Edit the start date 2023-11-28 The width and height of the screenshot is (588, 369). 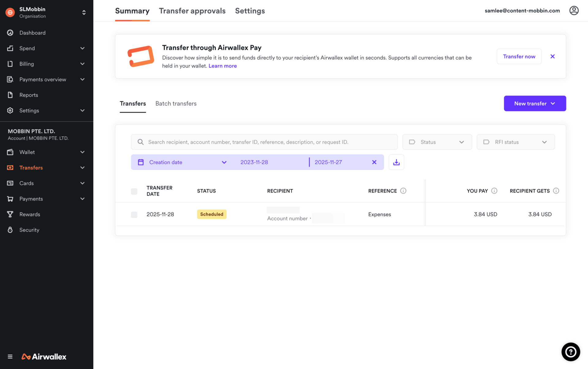click(x=254, y=162)
